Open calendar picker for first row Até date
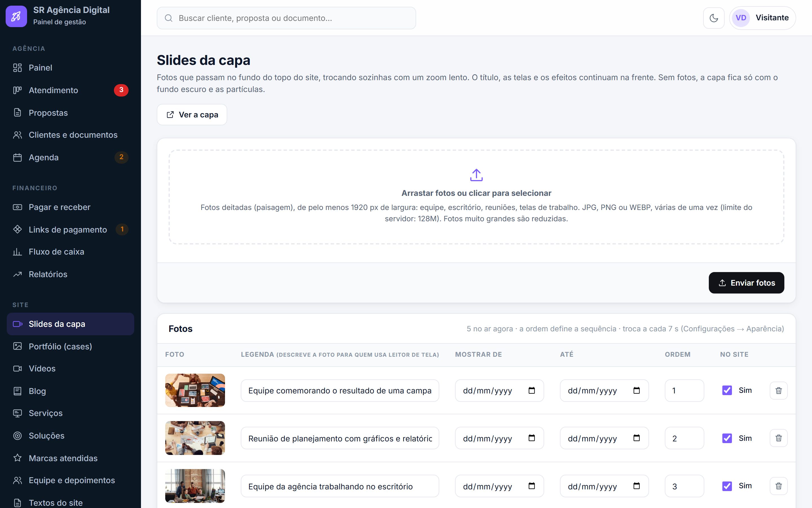Viewport: 812px width, 508px height. pos(637,390)
